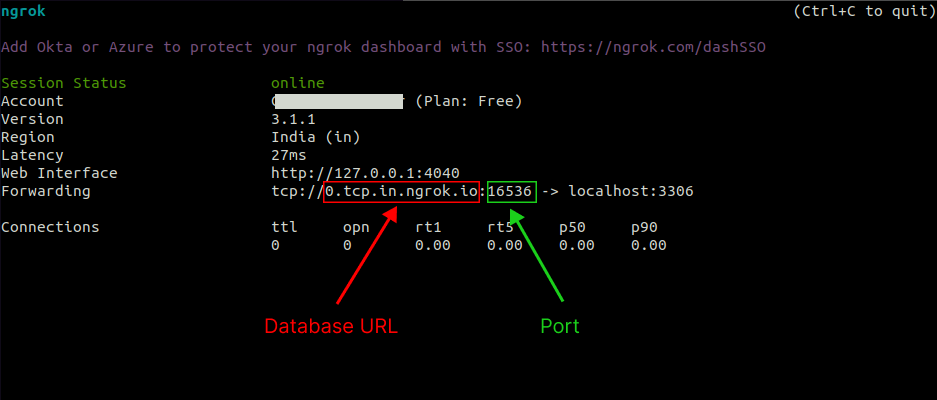This screenshot has height=400, width=937.
Task: Click the "p50" column header
Action: [572, 228]
